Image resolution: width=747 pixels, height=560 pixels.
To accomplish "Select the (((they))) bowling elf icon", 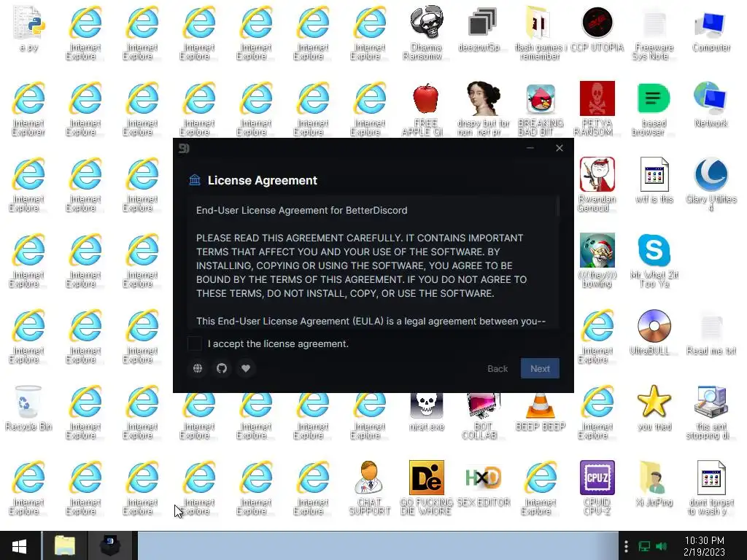I will pyautogui.click(x=597, y=260).
